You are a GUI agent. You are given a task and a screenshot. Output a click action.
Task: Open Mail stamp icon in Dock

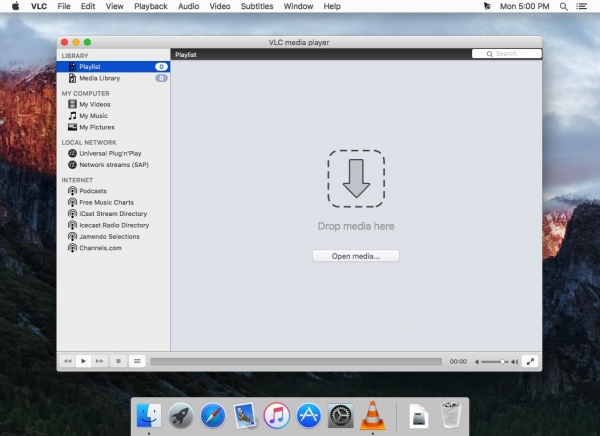(x=245, y=415)
